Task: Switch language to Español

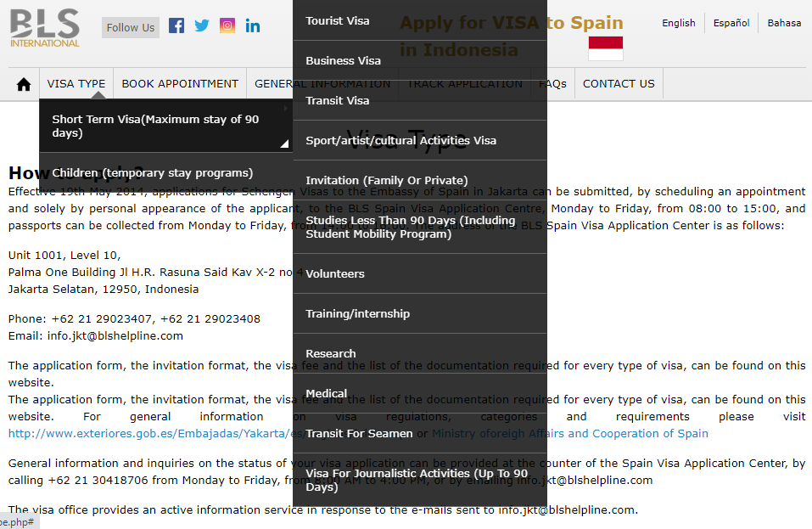Action: 731,23
